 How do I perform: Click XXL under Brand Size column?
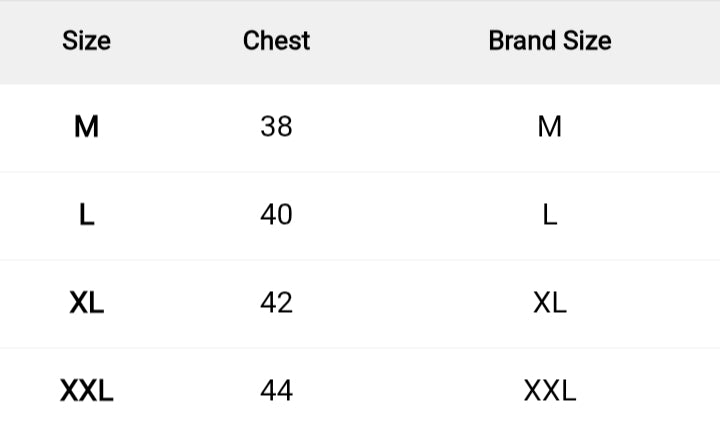[x=549, y=391]
